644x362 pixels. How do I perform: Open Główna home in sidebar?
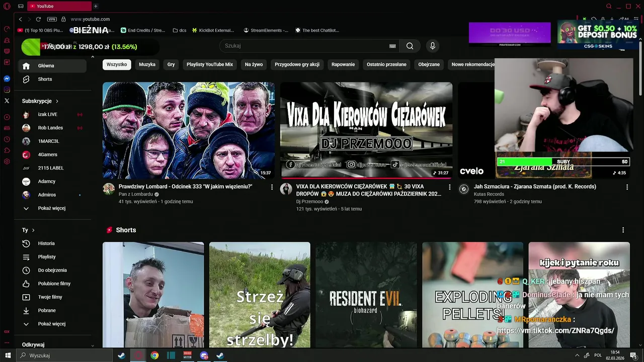click(x=53, y=66)
